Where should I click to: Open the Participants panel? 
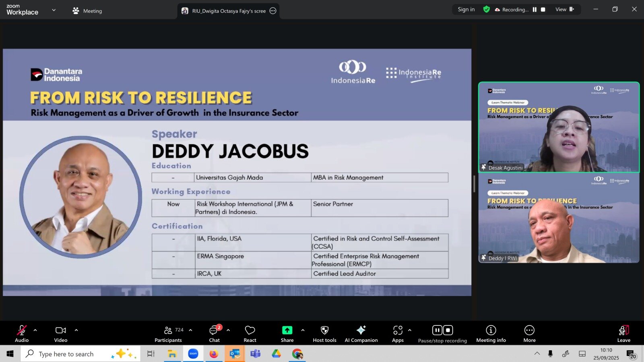click(x=168, y=333)
